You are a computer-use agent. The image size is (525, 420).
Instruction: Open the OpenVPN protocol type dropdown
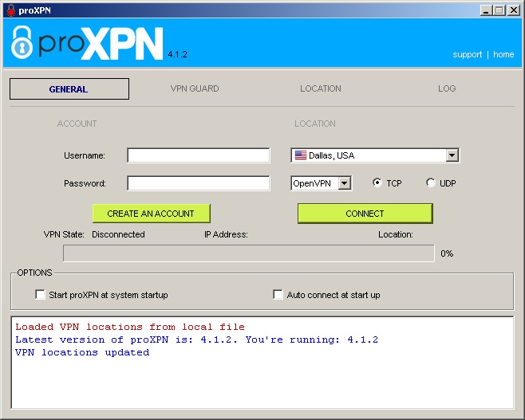point(344,183)
